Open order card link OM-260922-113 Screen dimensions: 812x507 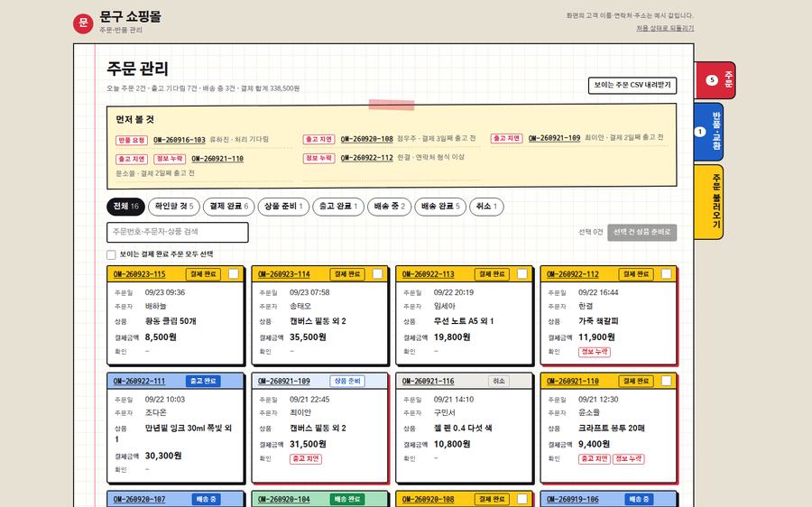(429, 274)
